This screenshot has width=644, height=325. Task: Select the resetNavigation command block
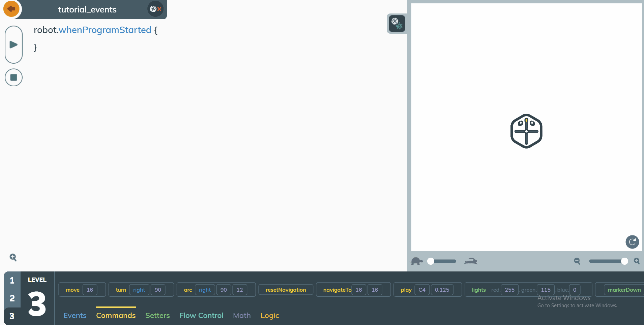point(286,290)
